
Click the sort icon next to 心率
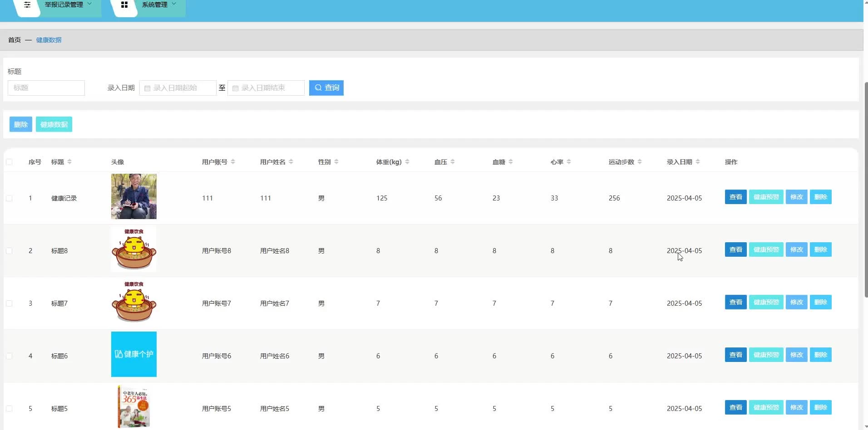click(569, 162)
